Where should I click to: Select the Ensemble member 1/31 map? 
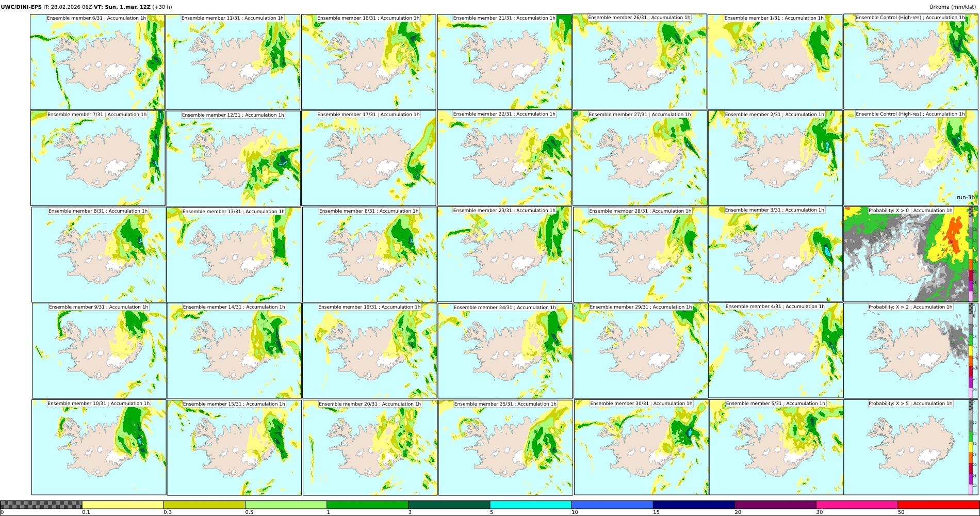tap(775, 62)
